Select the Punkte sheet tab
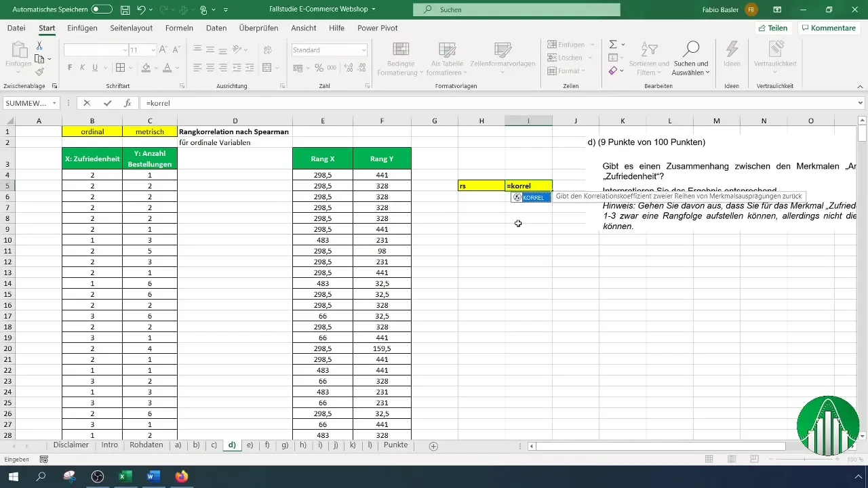 pos(396,445)
